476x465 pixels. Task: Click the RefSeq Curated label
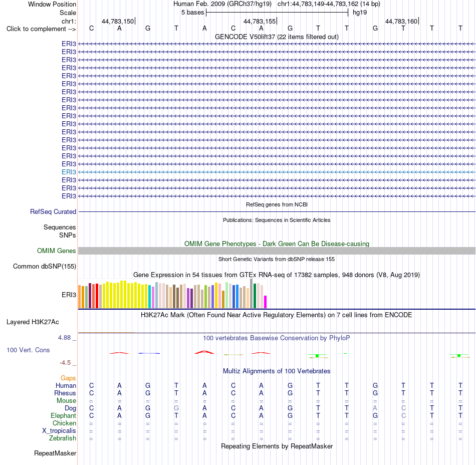point(53,211)
